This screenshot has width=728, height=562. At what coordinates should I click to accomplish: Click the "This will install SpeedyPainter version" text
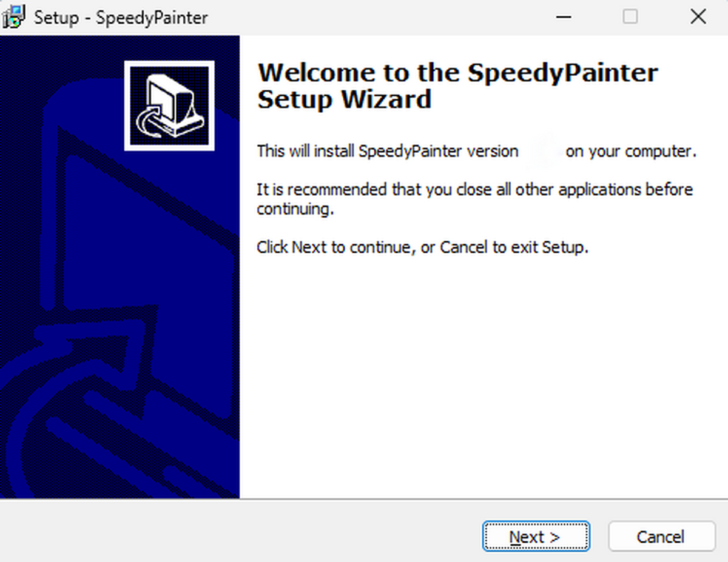click(x=387, y=151)
